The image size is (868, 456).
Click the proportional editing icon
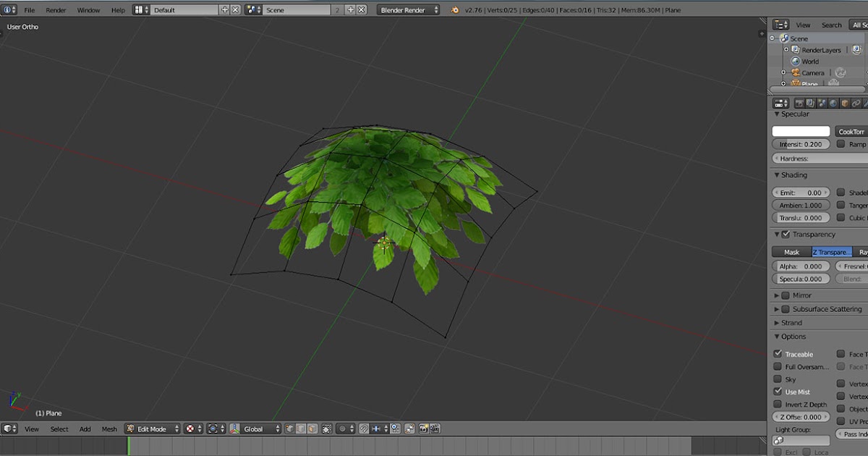point(343,428)
